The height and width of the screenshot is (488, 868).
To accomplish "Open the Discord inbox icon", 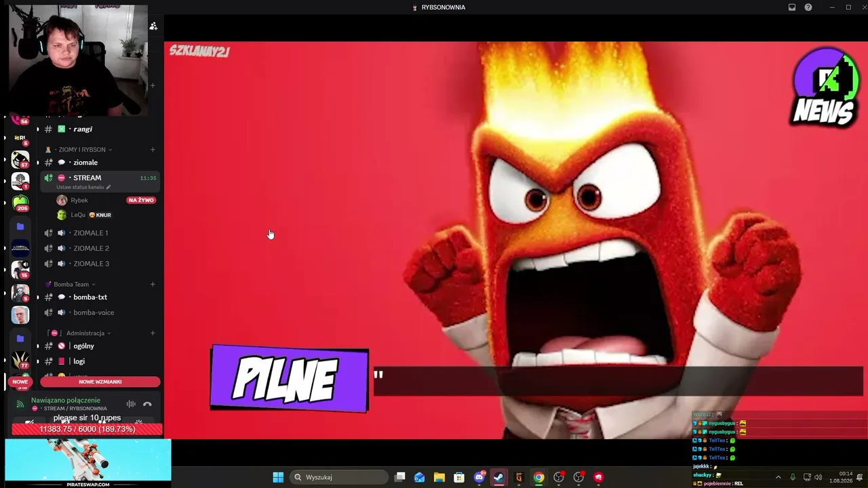I will [791, 7].
